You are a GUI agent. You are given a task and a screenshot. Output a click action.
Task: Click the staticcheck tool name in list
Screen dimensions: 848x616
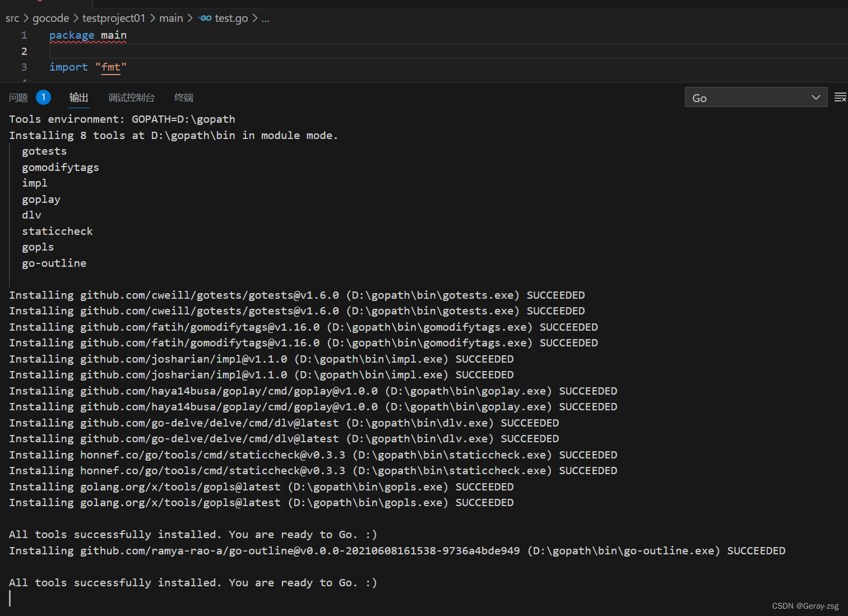pyautogui.click(x=57, y=231)
